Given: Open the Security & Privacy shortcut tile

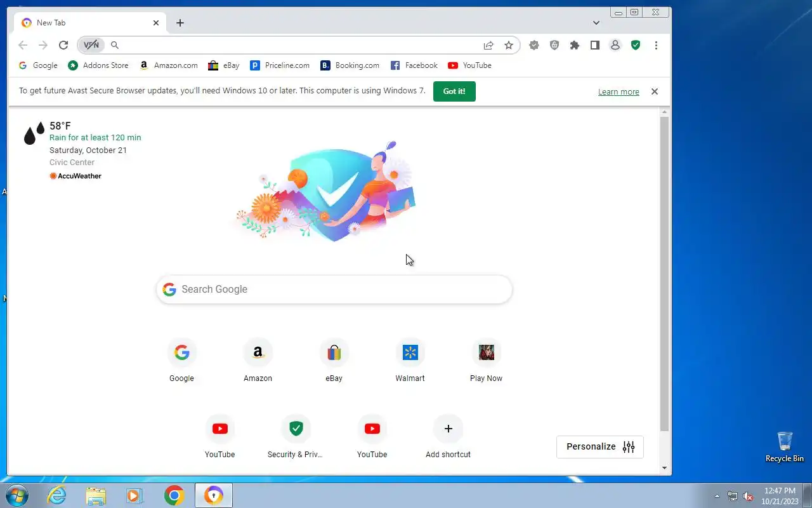Looking at the screenshot, I should tap(296, 437).
